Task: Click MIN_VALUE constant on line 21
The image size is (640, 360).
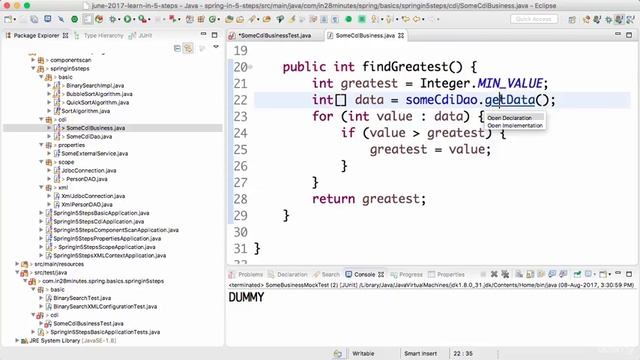Action: coord(510,83)
